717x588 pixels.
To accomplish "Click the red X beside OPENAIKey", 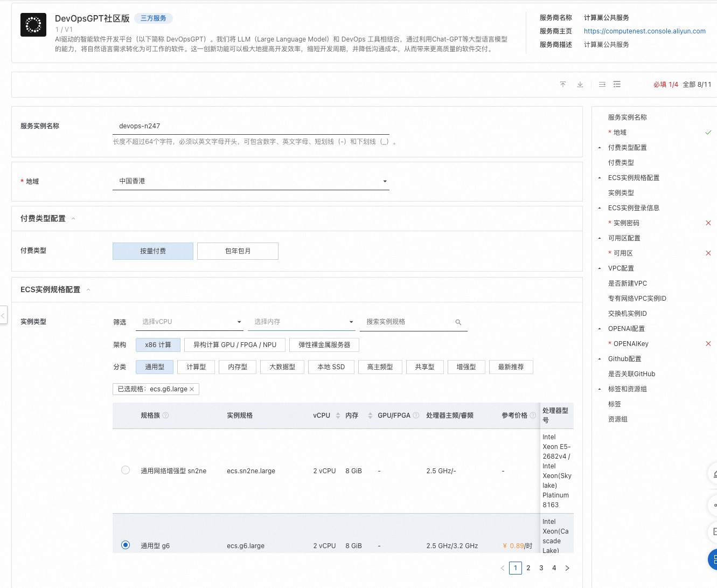I will pyautogui.click(x=708, y=343).
